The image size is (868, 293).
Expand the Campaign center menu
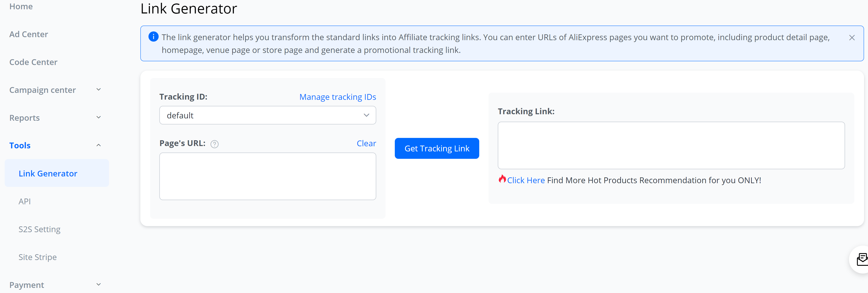[x=56, y=90]
